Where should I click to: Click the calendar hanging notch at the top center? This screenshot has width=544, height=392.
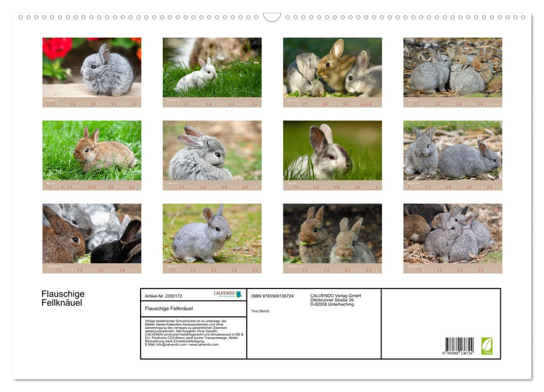coord(272,17)
